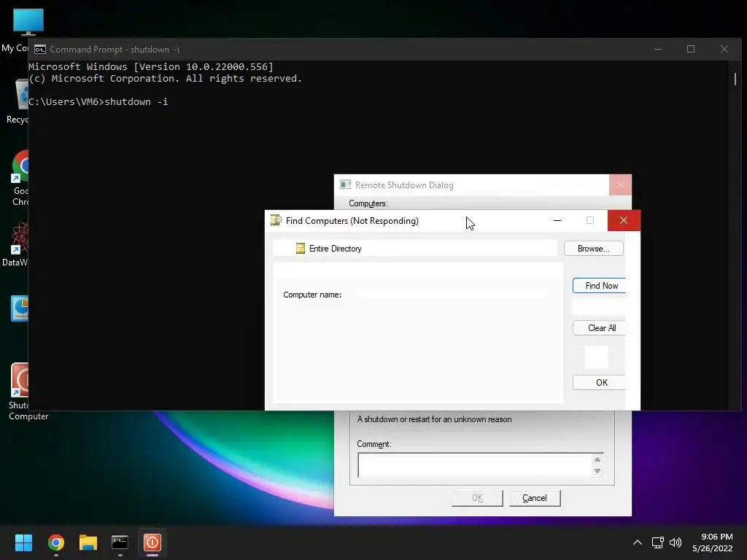
Task: Click the 'Microsoft Windows [Version 10.0.22000.556]' line
Action: [x=151, y=66]
